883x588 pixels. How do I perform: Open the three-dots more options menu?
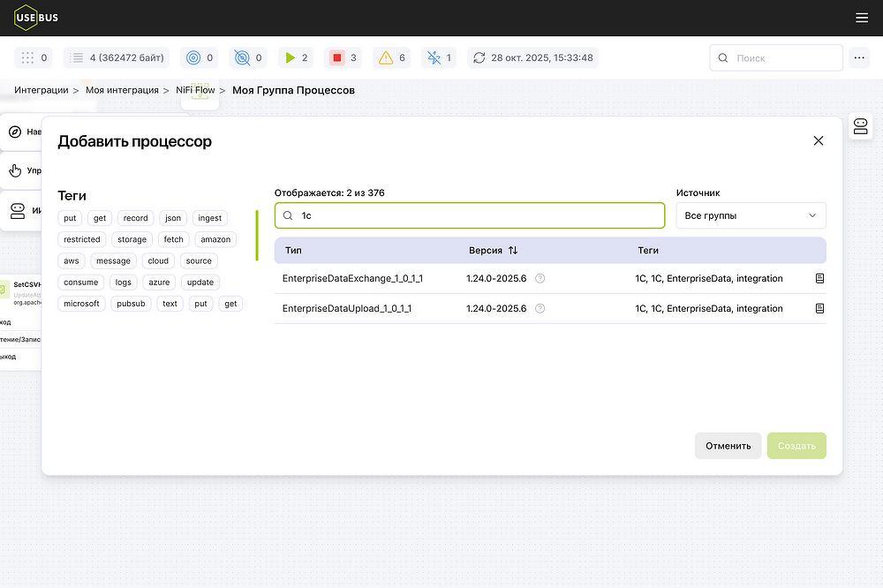click(859, 58)
